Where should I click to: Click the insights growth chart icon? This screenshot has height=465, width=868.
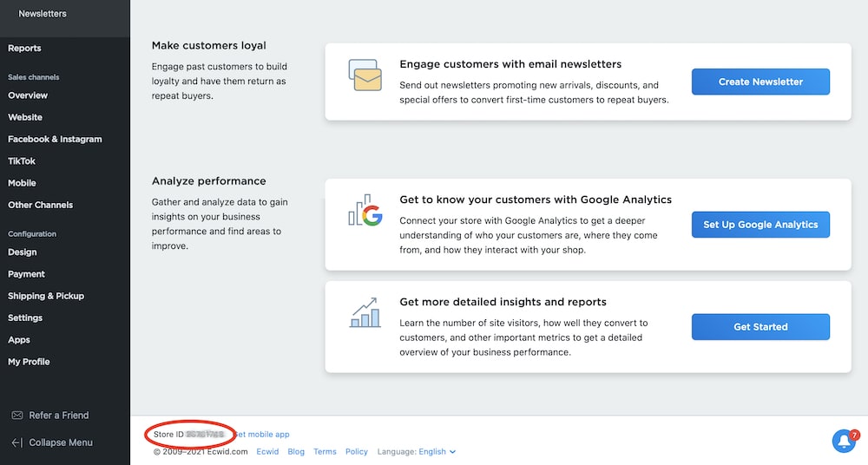[x=365, y=313]
